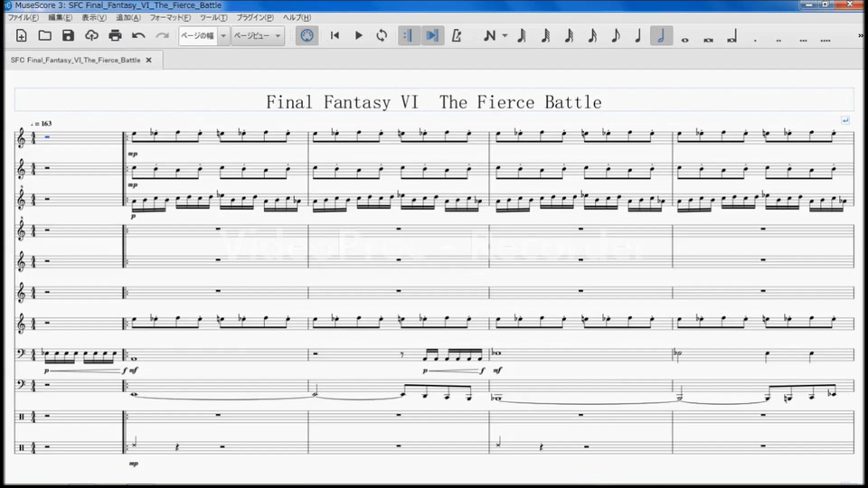868x488 pixels.
Task: Open the 表示(V) menu
Action: [94, 17]
